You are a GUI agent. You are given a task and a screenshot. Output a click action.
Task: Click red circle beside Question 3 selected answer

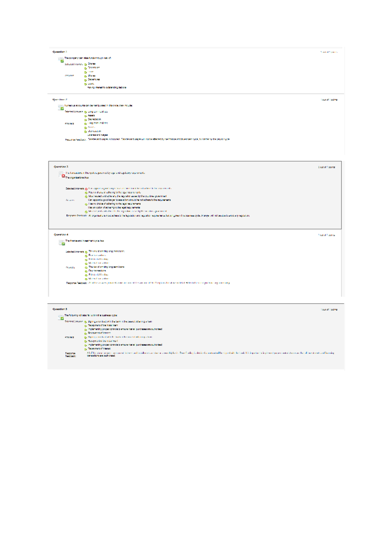[86, 189]
